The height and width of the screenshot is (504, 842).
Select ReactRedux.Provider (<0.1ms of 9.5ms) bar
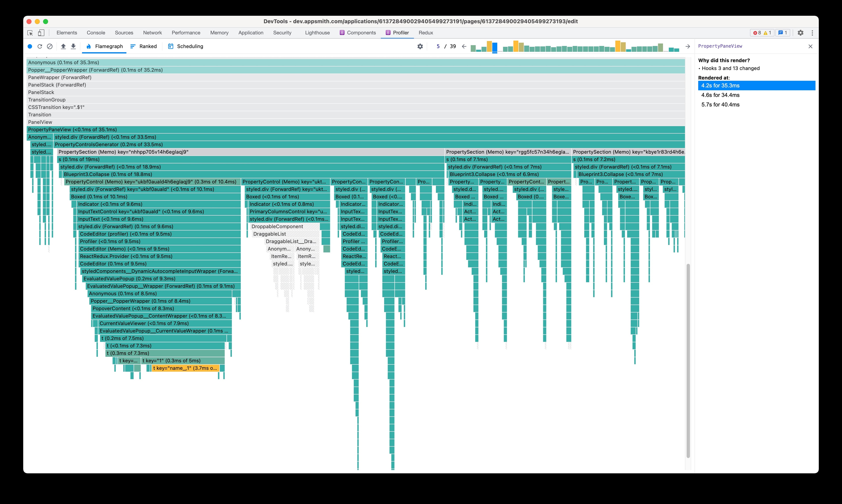coord(160,256)
